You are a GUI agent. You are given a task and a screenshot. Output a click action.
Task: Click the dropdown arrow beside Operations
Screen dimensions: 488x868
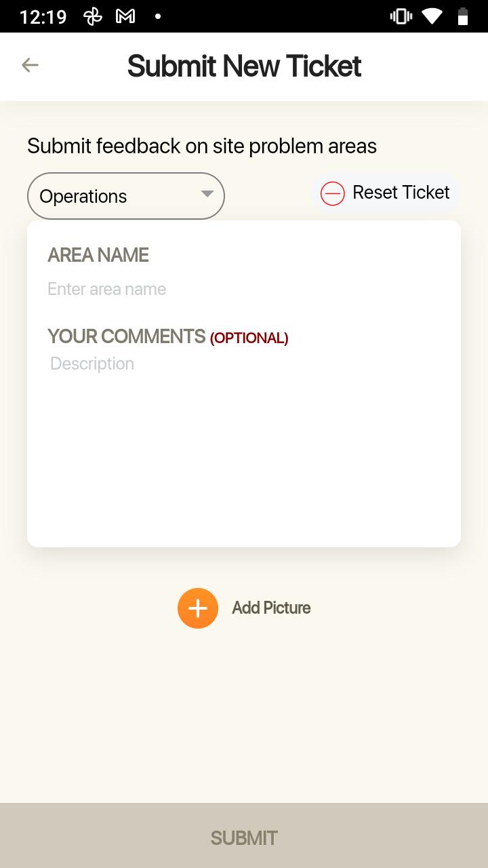click(x=207, y=194)
